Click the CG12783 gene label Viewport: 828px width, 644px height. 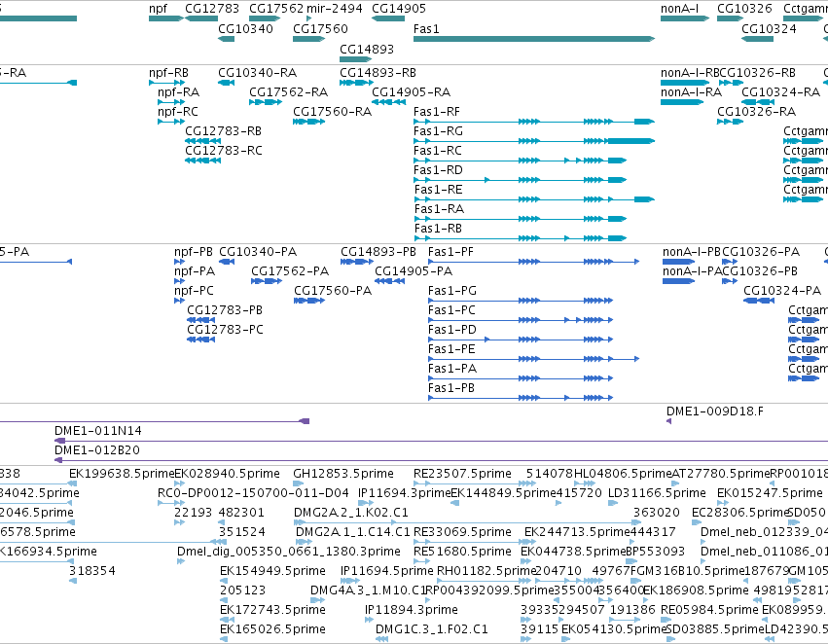212,9
